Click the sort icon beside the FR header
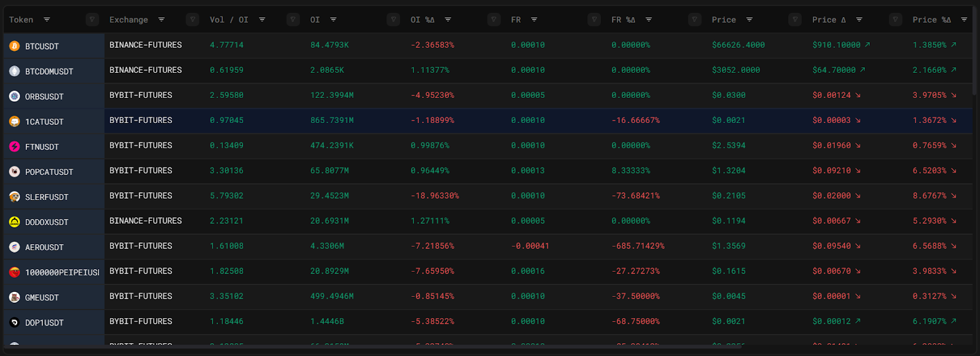980x356 pixels. point(534,20)
